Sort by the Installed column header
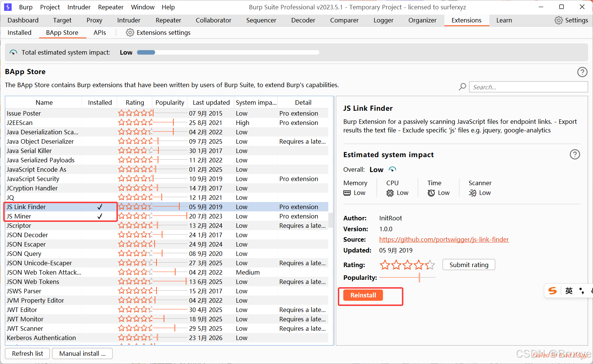This screenshot has width=593, height=364. (100, 103)
